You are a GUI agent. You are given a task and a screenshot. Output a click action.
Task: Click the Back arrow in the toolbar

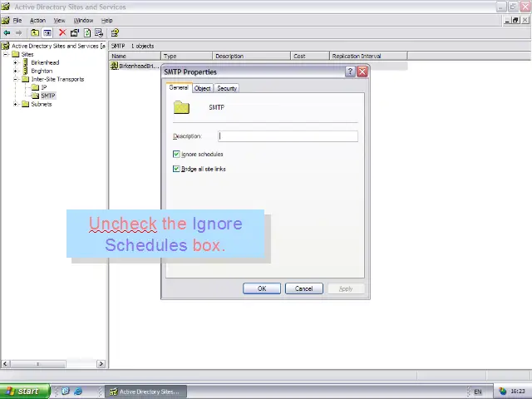point(7,33)
